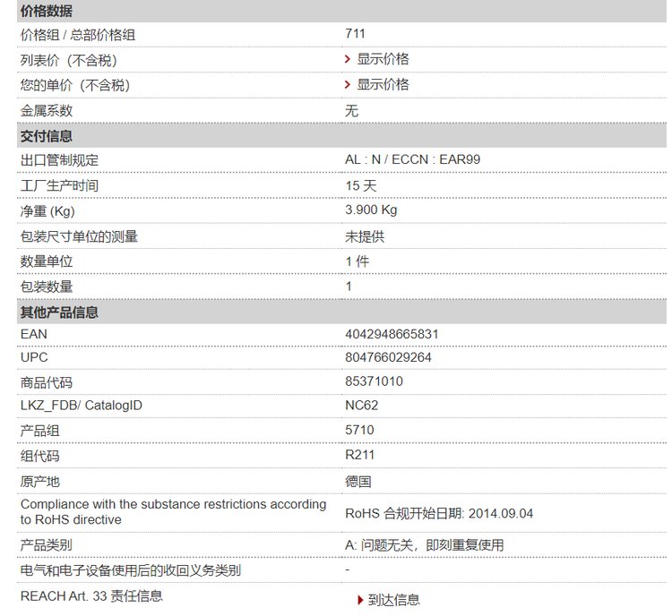Click the red triangle before 到达信息
Image resolution: width=672 pixels, height=616 pixels.
point(360,600)
